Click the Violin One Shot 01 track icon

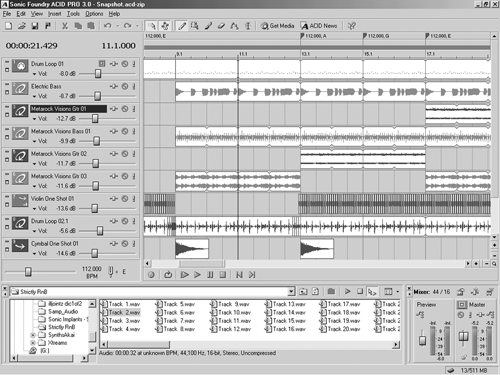pyautogui.click(x=20, y=201)
